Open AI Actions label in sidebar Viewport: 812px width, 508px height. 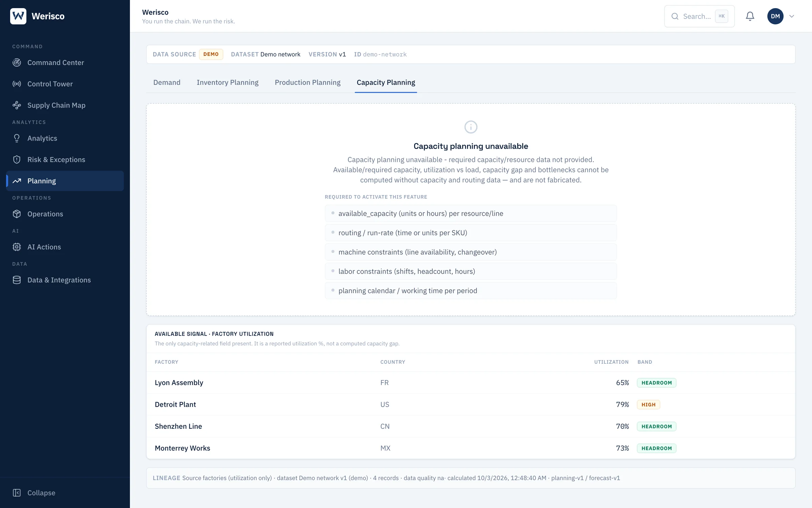tap(44, 247)
